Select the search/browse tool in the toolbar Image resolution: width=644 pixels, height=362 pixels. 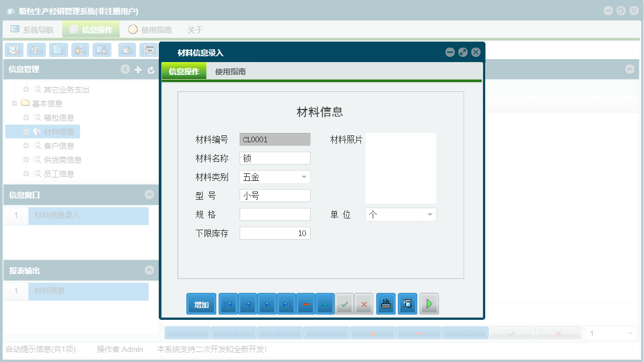click(x=13, y=50)
